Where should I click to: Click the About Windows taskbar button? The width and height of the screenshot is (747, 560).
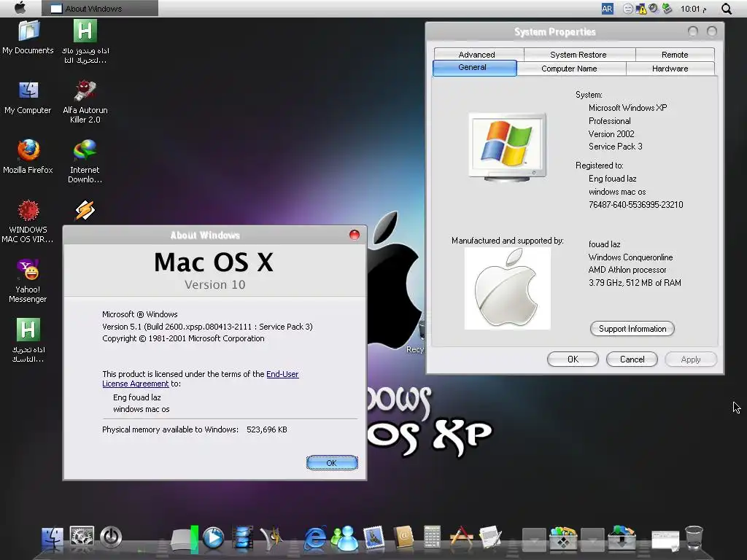tap(100, 9)
